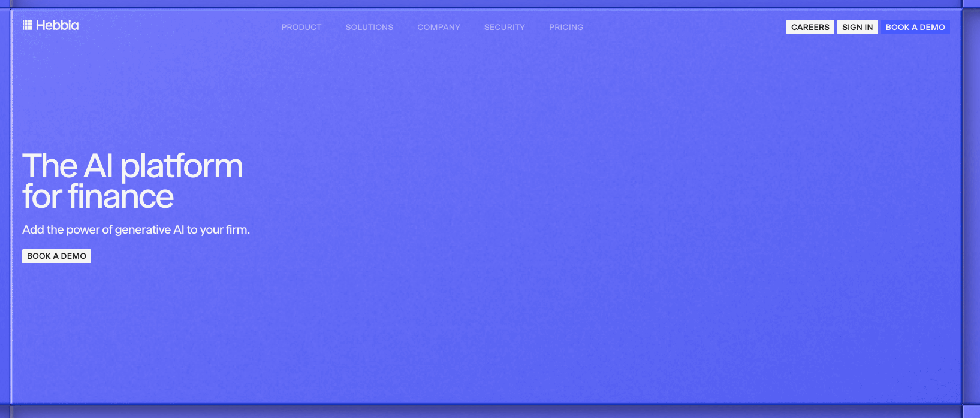This screenshot has height=418, width=980.
Task: Click the word "finance" in the headline
Action: [x=121, y=197]
